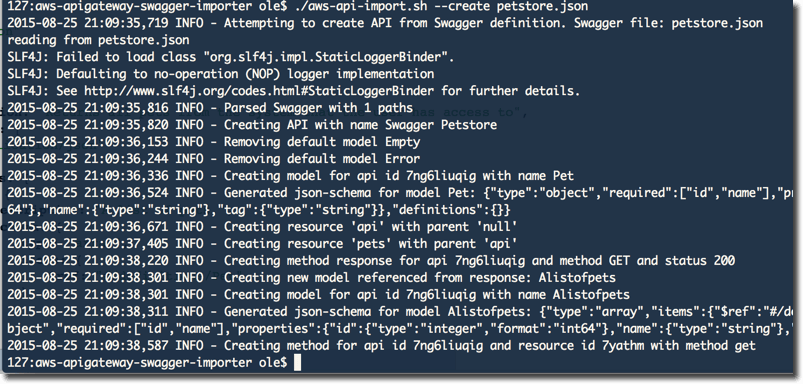
Task: Click "Creating resource 'pets' with parent 'api'" line
Action: 262,243
